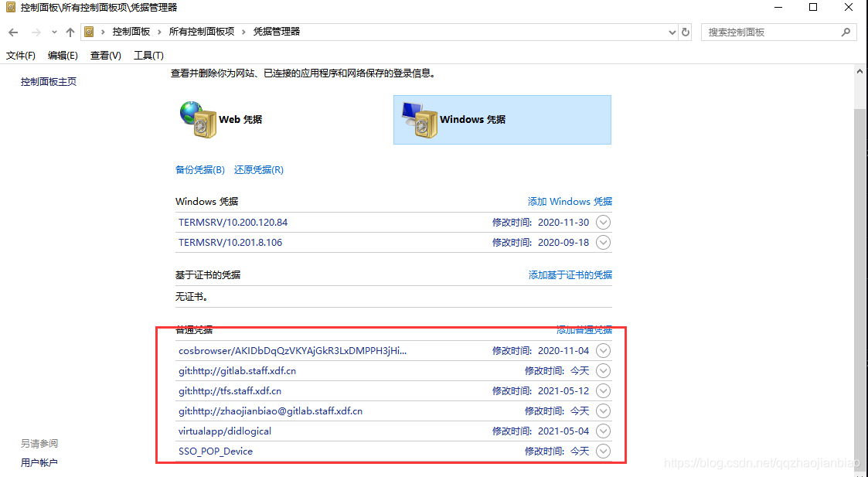The height and width of the screenshot is (477, 868).
Task: Open the 编辑(E) menu
Action: (63, 56)
